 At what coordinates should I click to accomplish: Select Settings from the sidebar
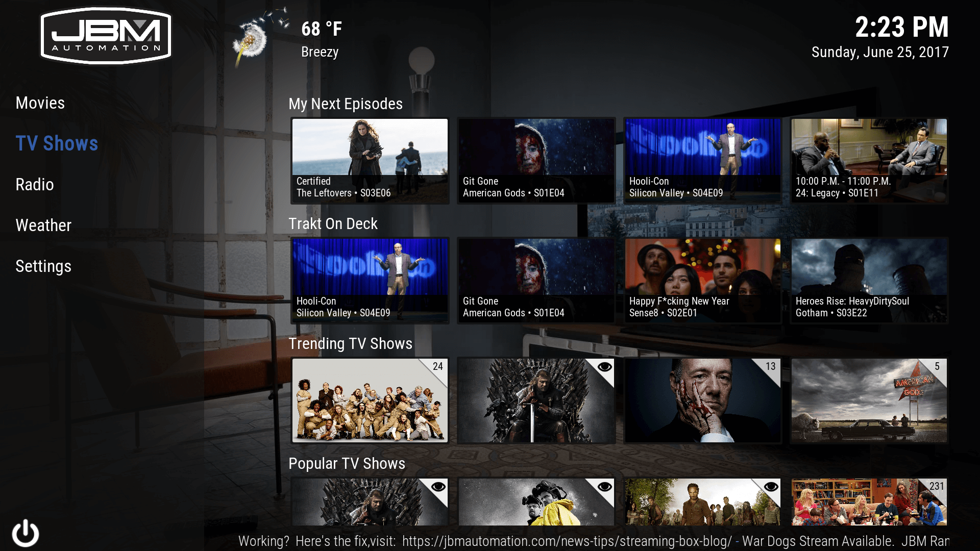pos(43,266)
